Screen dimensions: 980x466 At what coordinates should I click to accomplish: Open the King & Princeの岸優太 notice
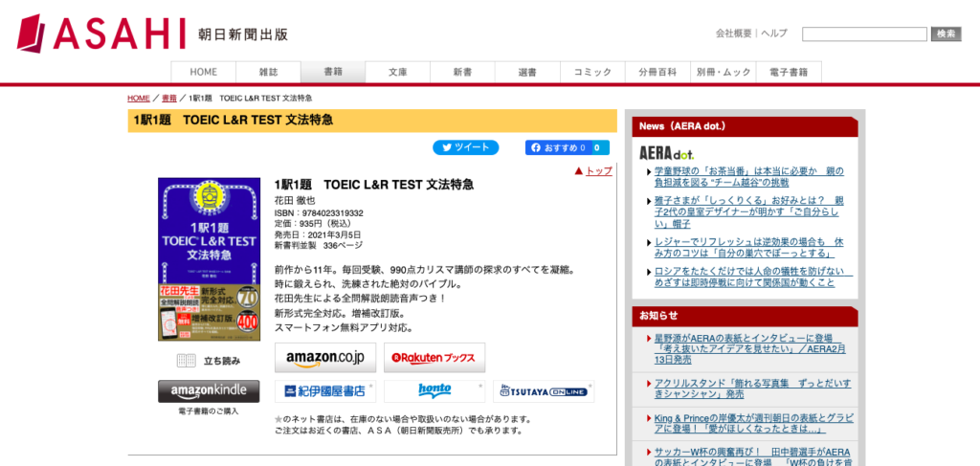(x=753, y=424)
